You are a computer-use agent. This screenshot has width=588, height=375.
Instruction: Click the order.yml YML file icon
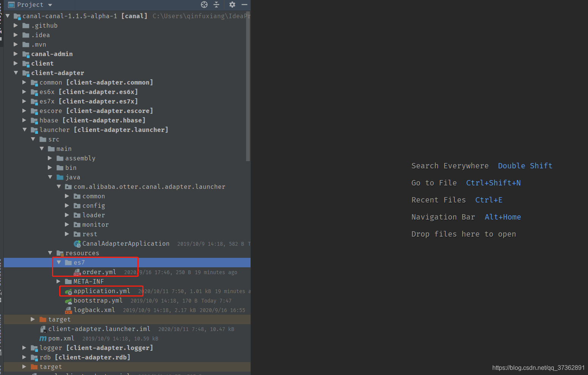point(77,272)
